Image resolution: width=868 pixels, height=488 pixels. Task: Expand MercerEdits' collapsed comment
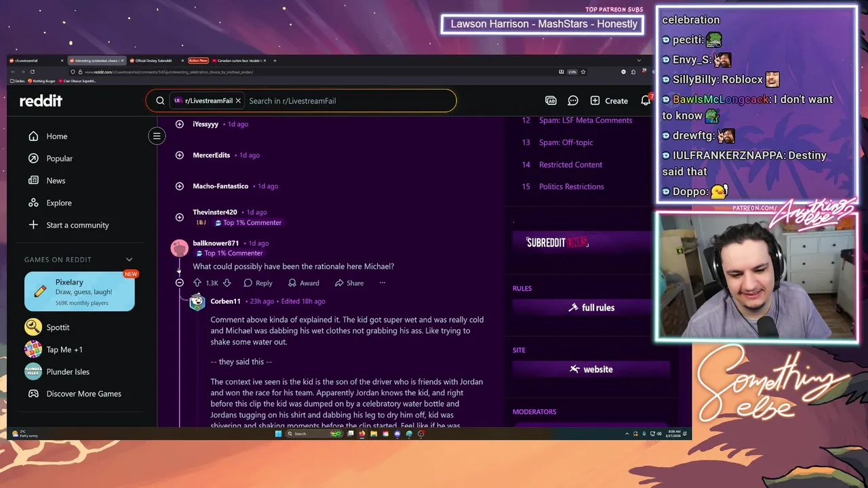180,155
